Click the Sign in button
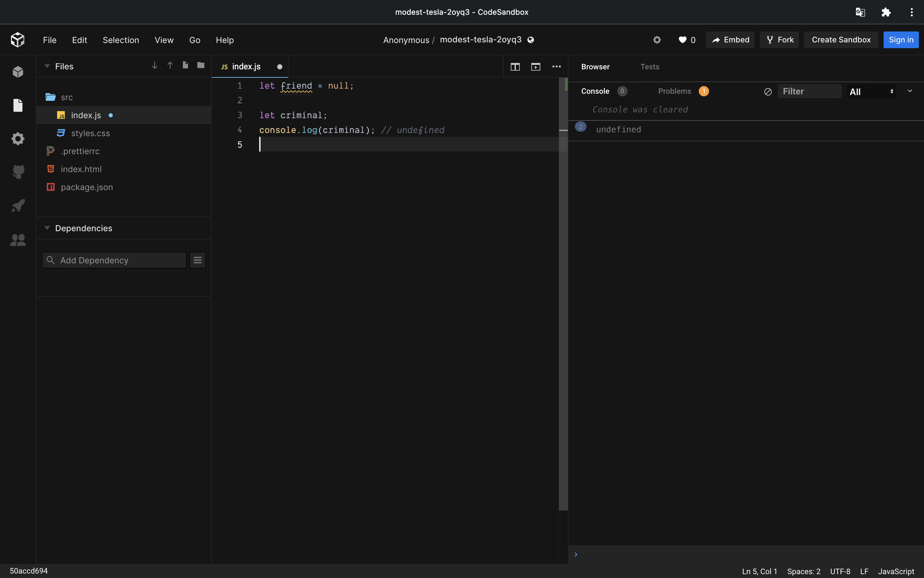The width and height of the screenshot is (924, 578). 901,40
